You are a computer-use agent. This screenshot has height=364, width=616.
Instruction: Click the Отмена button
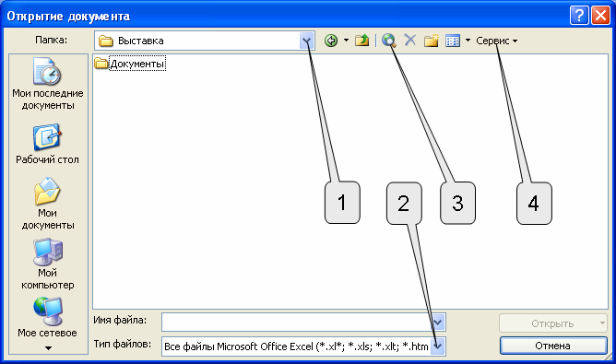click(553, 346)
